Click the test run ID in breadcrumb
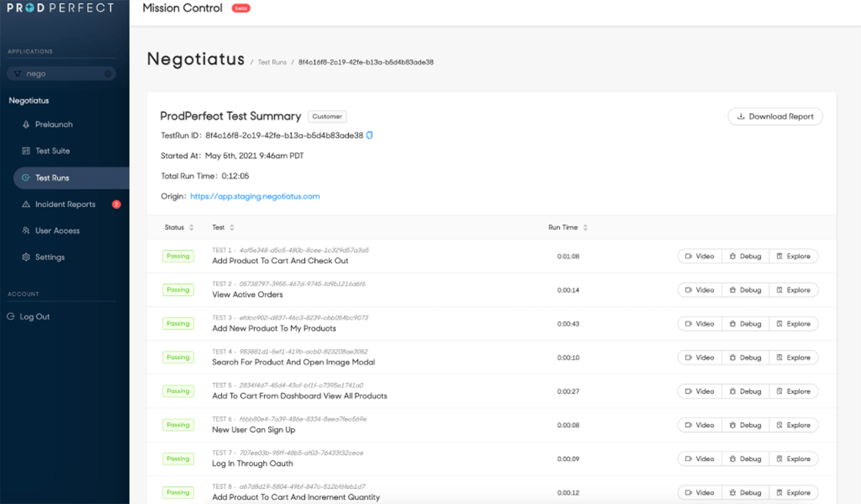Image resolution: width=861 pixels, height=504 pixels. [x=366, y=62]
